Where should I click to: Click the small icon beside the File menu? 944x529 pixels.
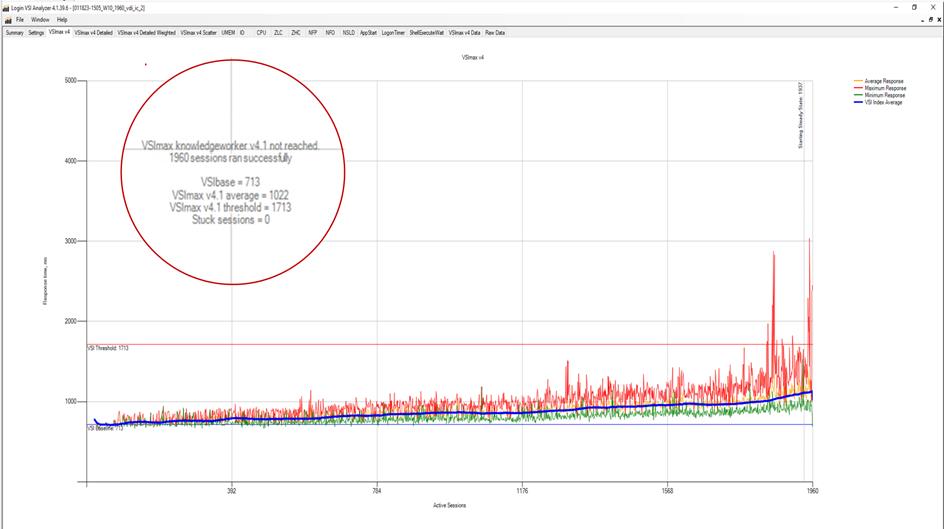(x=6, y=19)
